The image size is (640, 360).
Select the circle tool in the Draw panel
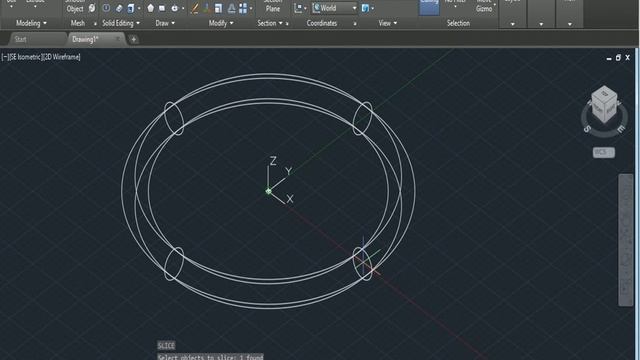pyautogui.click(x=175, y=8)
